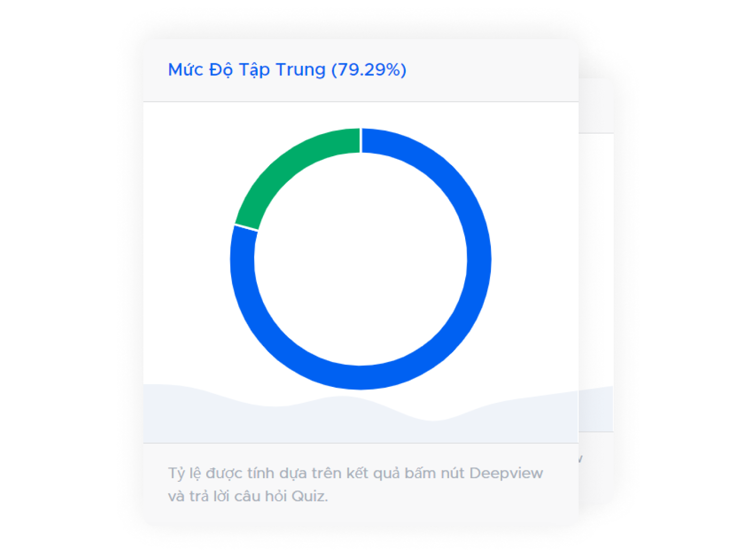
Task: Click the word "Mức" in the card title
Action: 186,70
